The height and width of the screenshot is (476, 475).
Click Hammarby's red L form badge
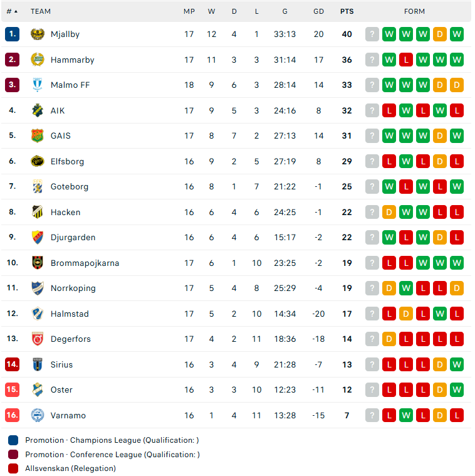click(x=406, y=60)
